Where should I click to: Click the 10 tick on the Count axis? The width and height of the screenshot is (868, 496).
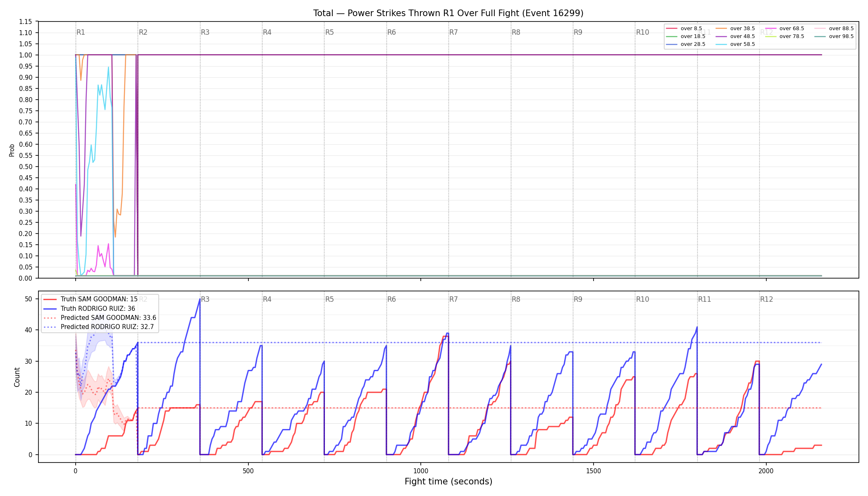29,423
